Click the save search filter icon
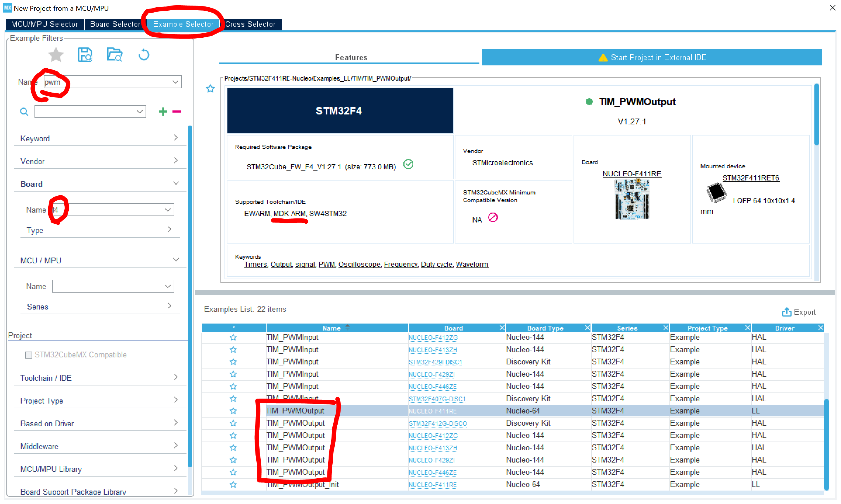841x504 pixels. point(85,55)
